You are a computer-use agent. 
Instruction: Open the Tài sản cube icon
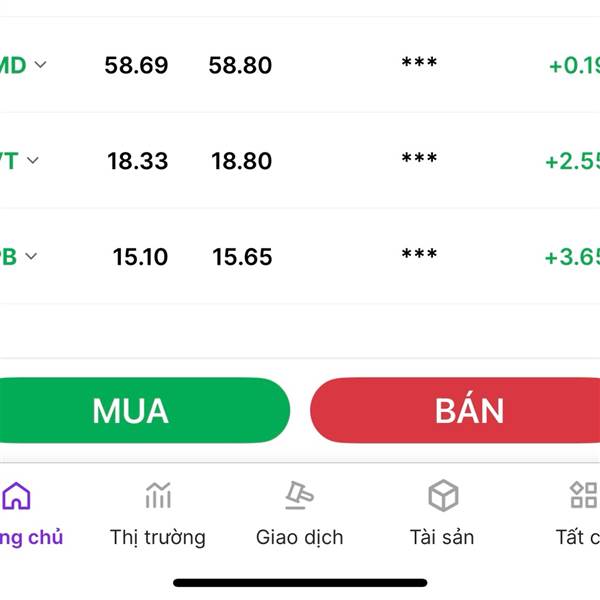click(443, 496)
